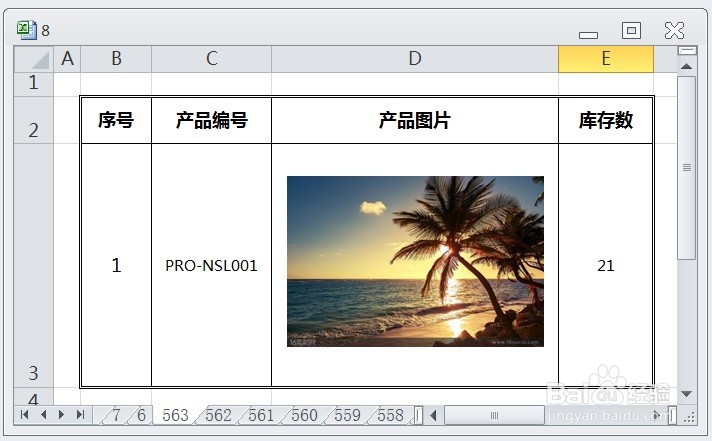Click the Select All corner triangle
The image size is (712, 441).
(x=34, y=59)
